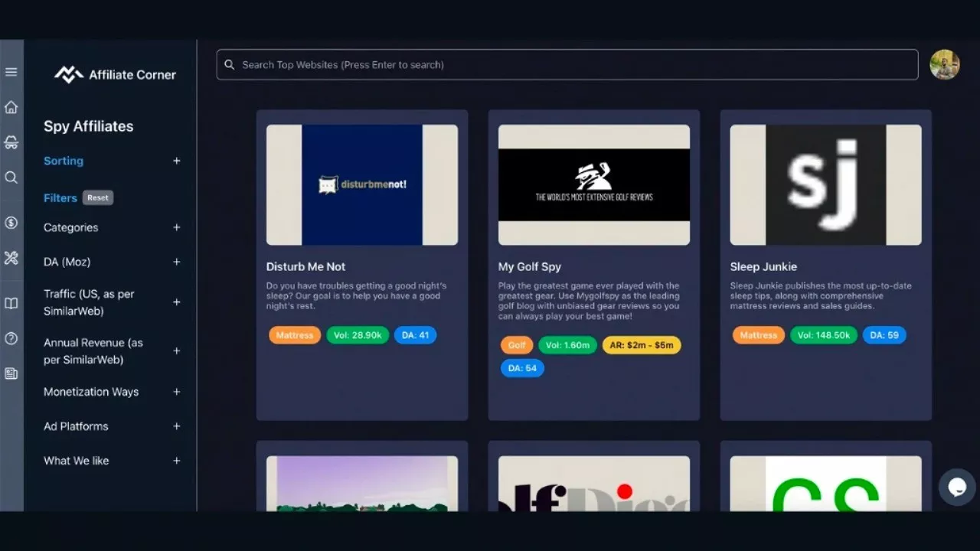The width and height of the screenshot is (980, 551).
Task: Open the Sleep Junkie thumbnail
Action: coord(825,185)
